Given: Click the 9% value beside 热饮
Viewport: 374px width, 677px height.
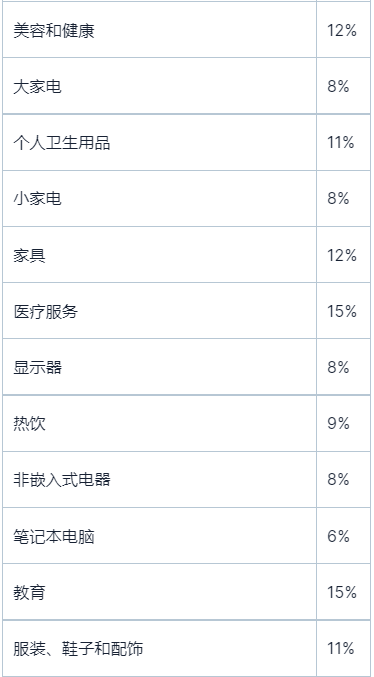Looking at the screenshot, I should point(338,424).
